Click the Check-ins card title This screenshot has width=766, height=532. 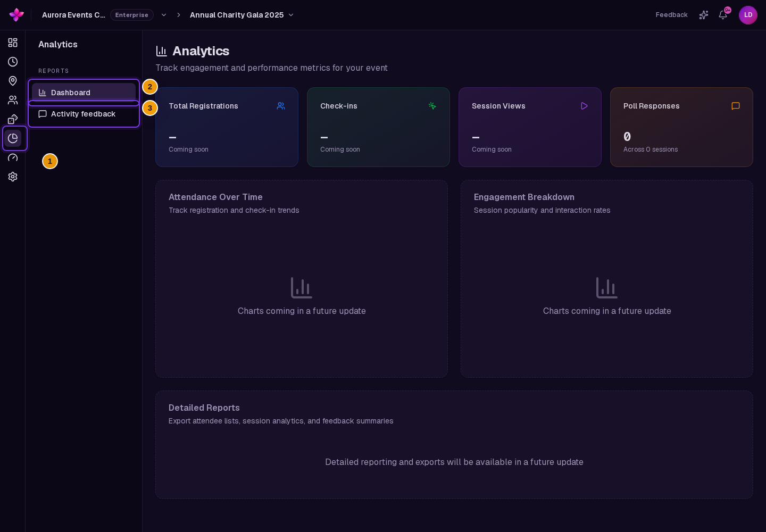pos(339,106)
